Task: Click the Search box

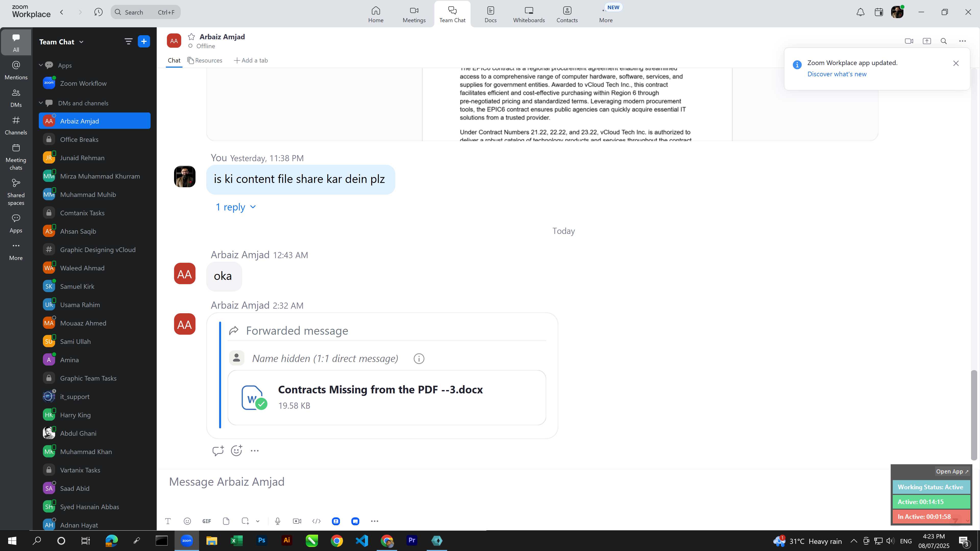Action: tap(146, 12)
